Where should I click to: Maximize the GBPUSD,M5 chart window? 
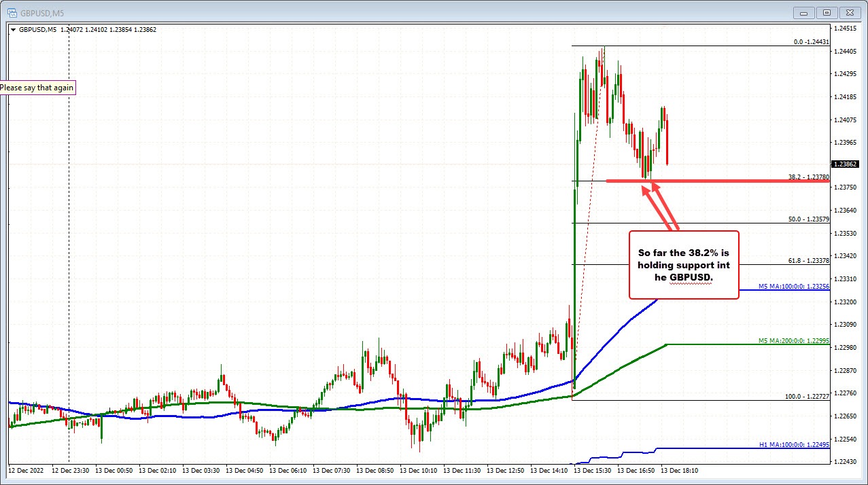pyautogui.click(x=827, y=12)
